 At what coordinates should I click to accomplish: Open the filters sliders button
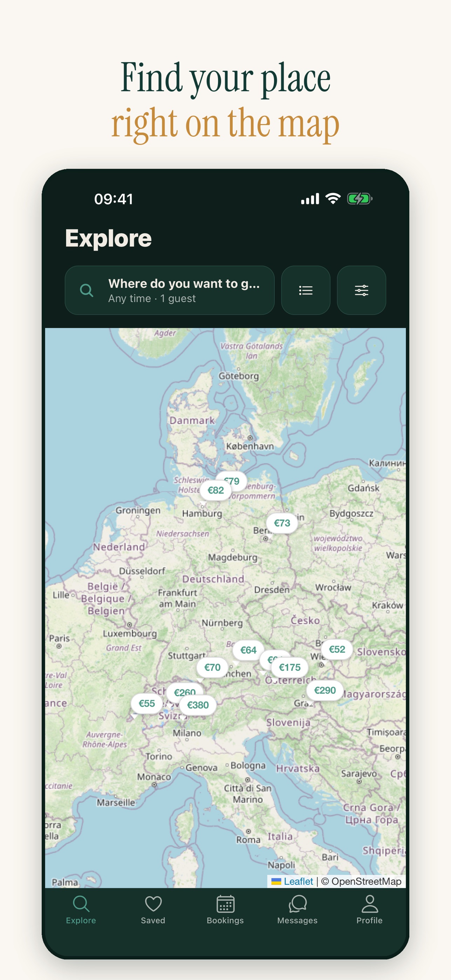coord(361,290)
